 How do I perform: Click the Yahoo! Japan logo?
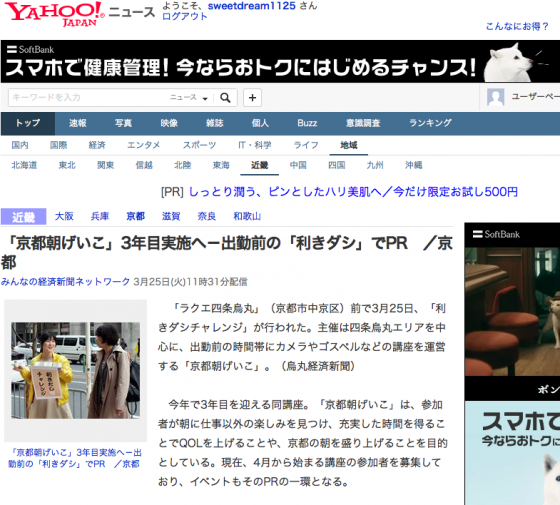click(54, 14)
